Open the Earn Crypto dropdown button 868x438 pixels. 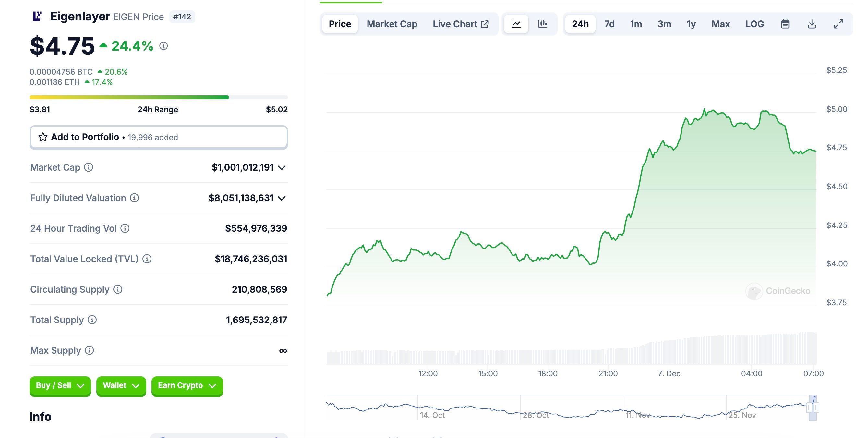187,386
